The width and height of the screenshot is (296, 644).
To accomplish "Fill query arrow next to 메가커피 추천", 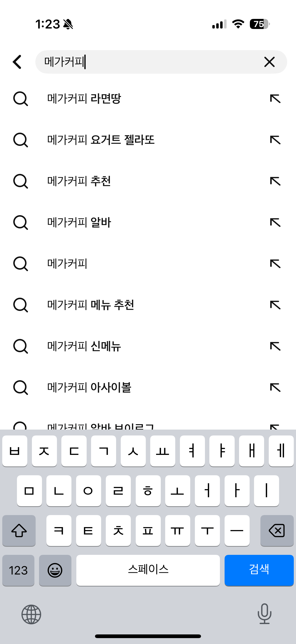I will [x=275, y=181].
